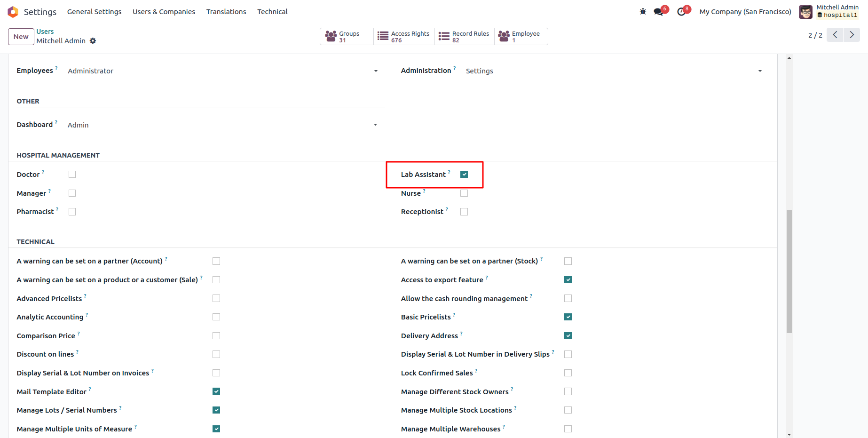Click the vertical scrollbar thumb
The height and width of the screenshot is (438, 868).
789,271
